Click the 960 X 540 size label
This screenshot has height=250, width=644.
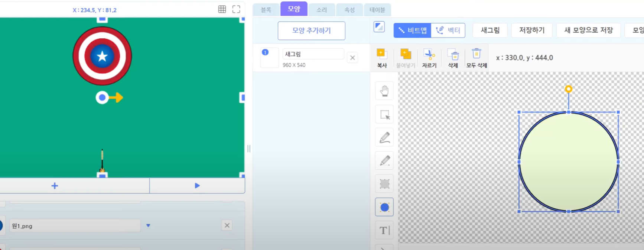click(294, 65)
